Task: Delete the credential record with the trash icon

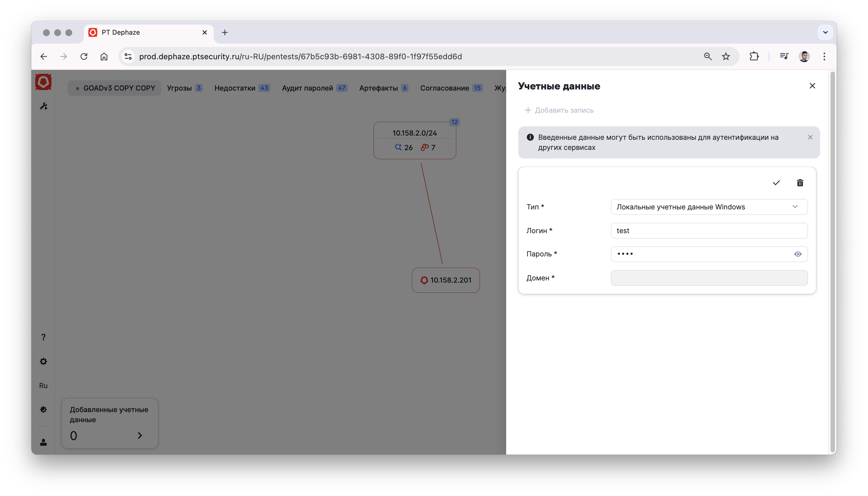Action: (800, 183)
